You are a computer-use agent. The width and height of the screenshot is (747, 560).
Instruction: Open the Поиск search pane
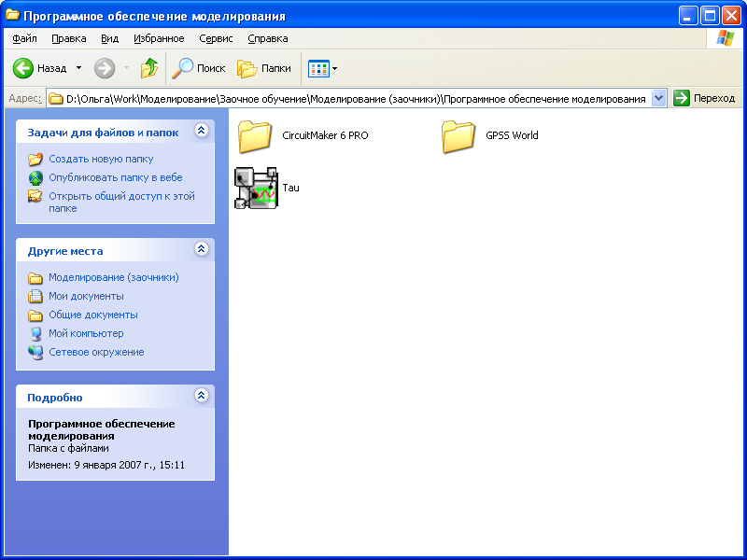tap(199, 68)
